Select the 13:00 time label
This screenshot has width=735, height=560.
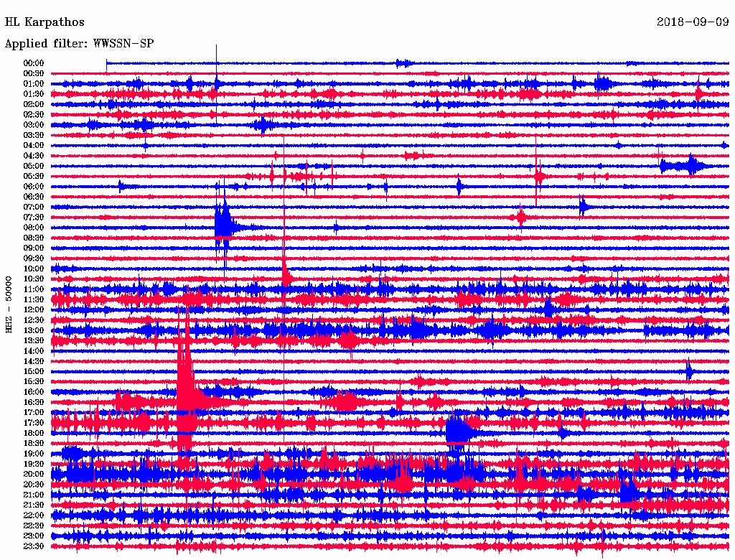point(34,330)
